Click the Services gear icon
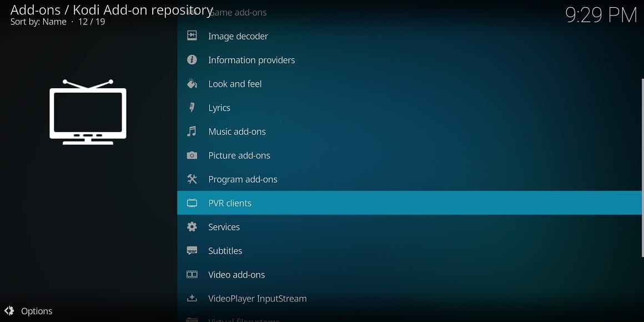 click(192, 227)
